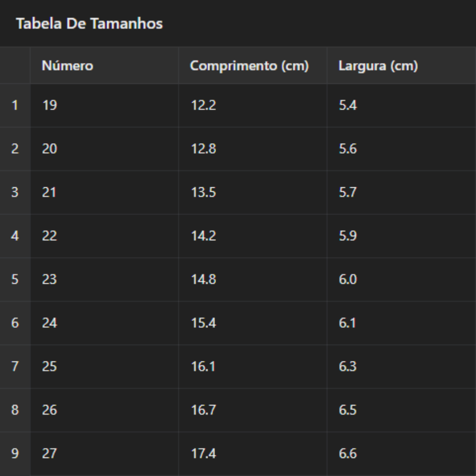Click the Largura (cm) column header
The image size is (476, 476).
[x=378, y=66]
